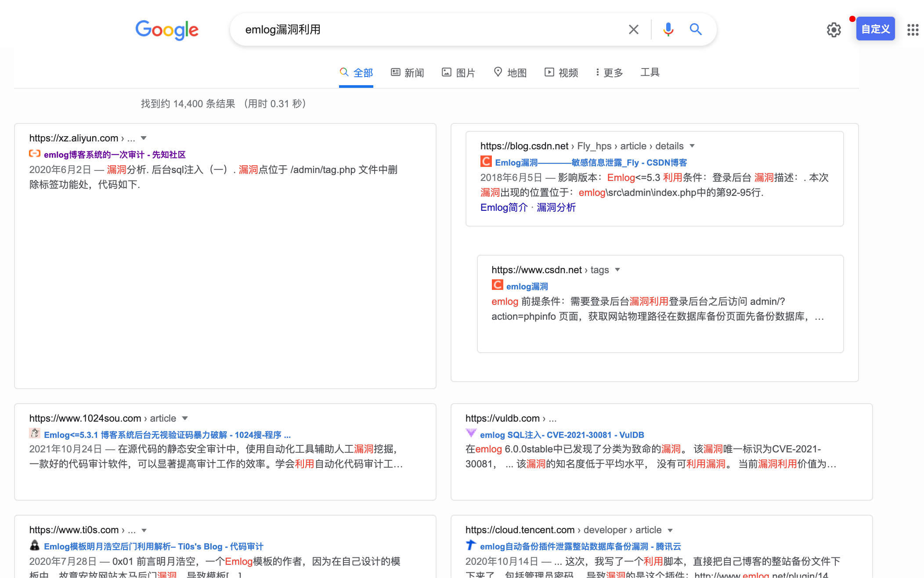Open the 漏洞分析 sitelink under CSDN result
924x578 pixels.
pos(556,207)
